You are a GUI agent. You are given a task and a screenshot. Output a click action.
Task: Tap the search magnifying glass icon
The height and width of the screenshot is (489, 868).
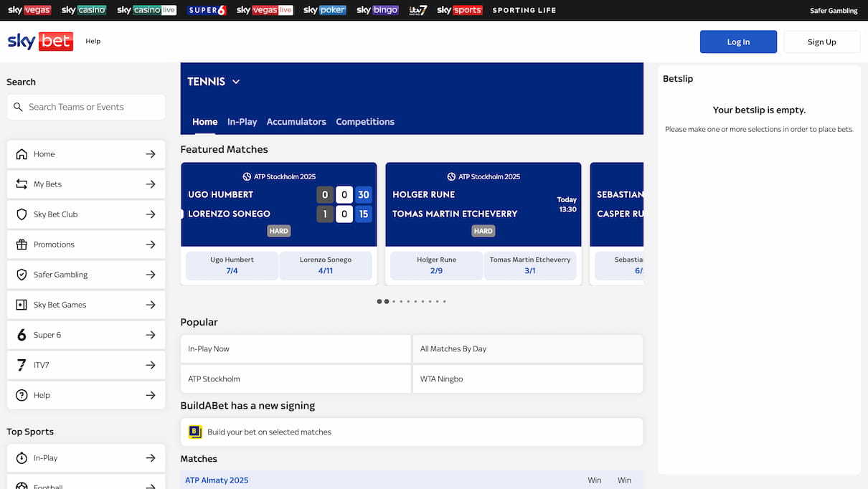point(18,107)
